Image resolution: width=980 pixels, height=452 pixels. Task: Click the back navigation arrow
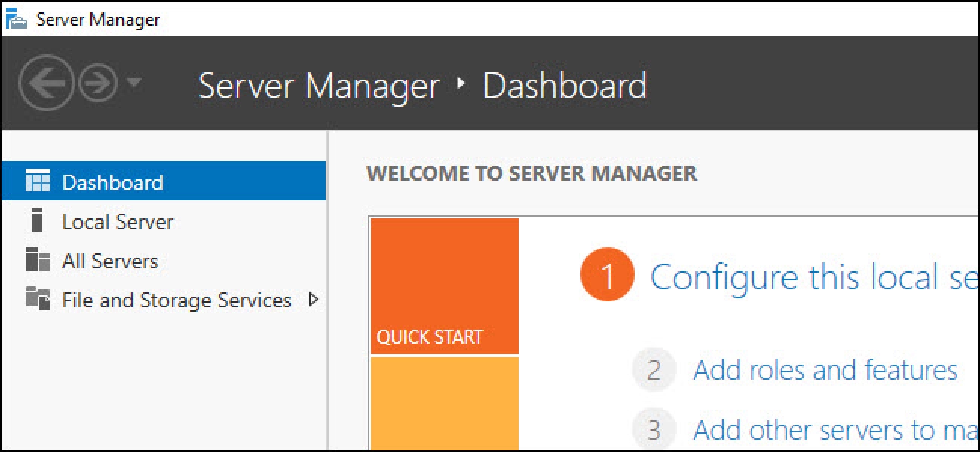click(x=47, y=84)
